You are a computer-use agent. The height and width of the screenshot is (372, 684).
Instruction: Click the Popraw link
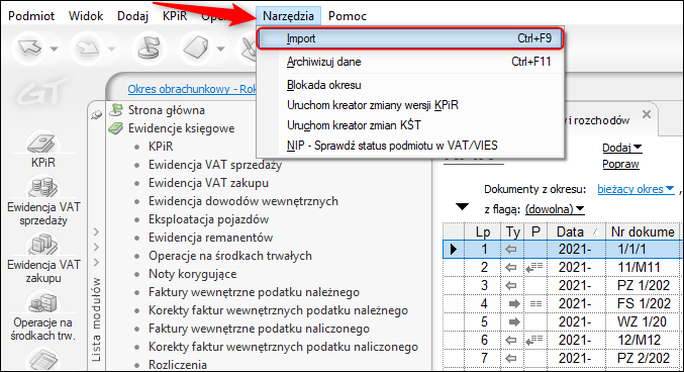click(621, 164)
